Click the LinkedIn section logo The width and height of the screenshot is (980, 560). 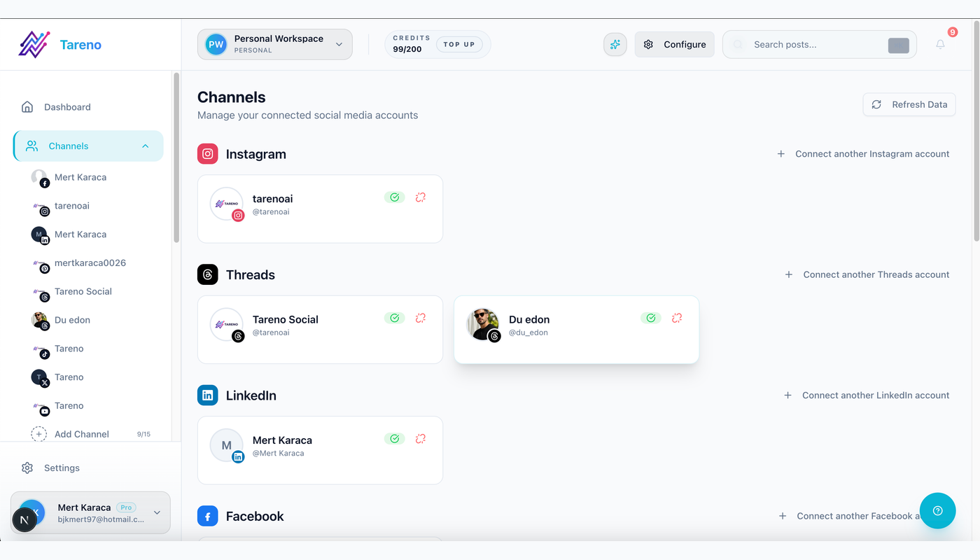tap(208, 395)
